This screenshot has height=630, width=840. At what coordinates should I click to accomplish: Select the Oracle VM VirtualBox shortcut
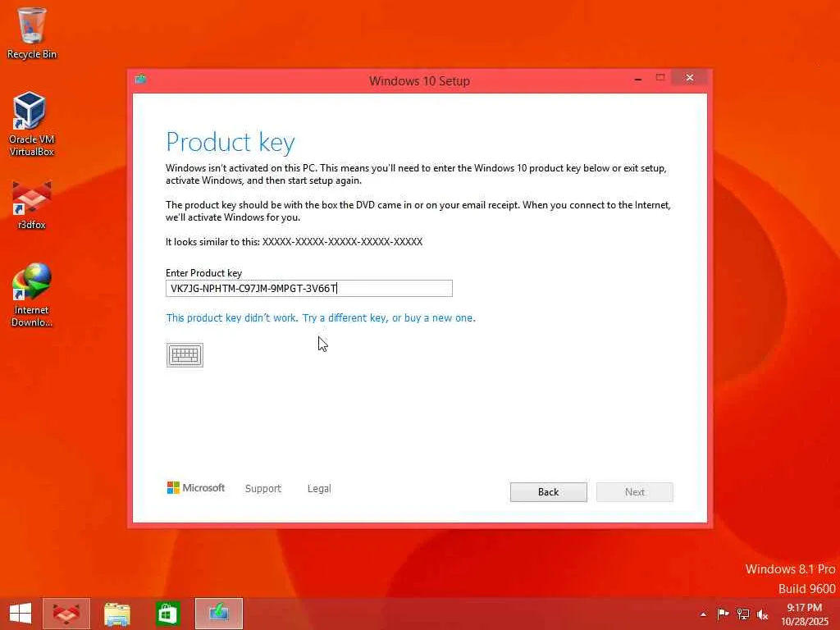(x=32, y=125)
